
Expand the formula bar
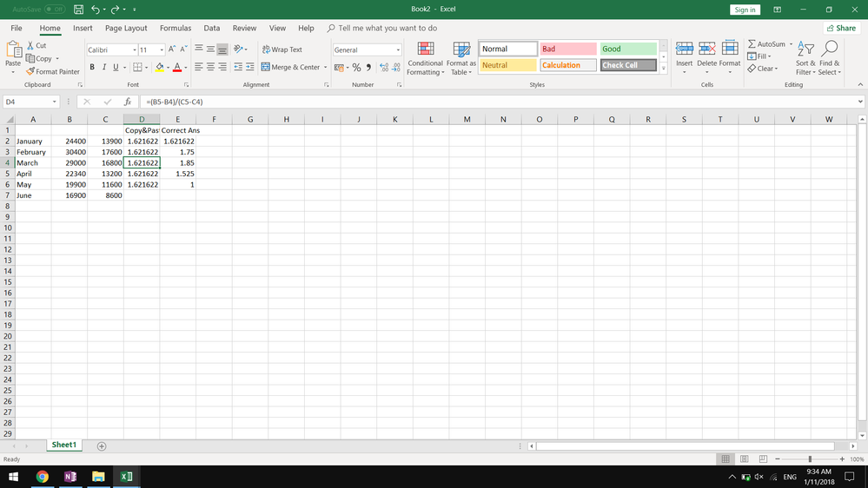coord(860,102)
